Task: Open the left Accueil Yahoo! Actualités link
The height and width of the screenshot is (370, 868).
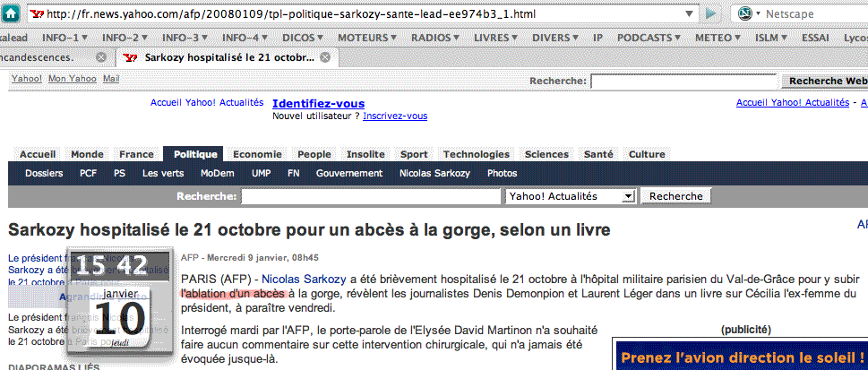Action: (x=207, y=102)
